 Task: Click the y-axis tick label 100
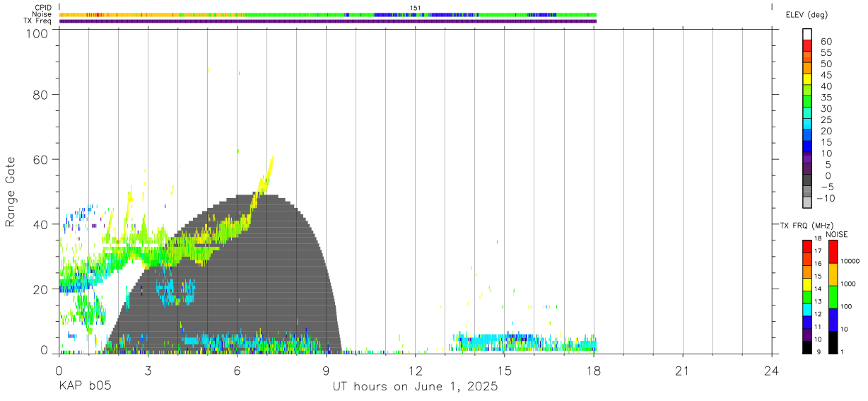click(37, 33)
